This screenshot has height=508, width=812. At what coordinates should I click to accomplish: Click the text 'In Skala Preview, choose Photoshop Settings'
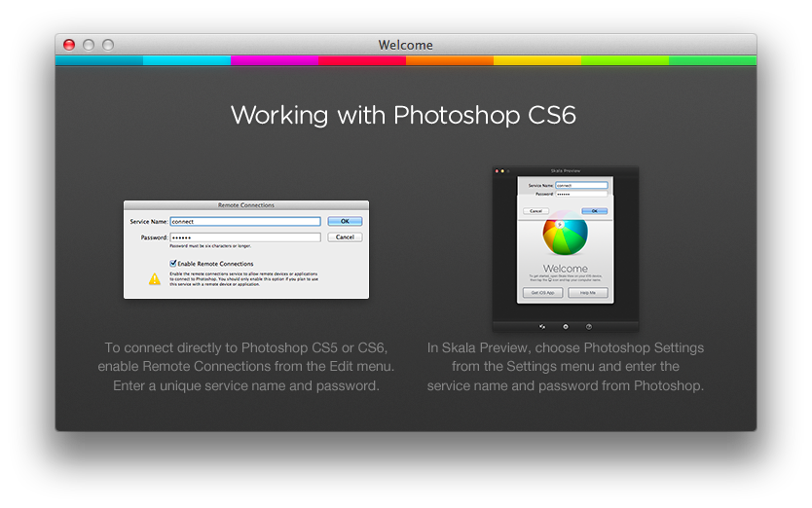566,347
